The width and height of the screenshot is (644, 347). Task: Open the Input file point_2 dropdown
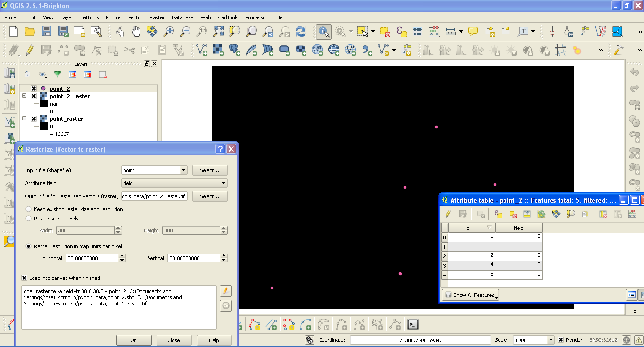183,170
